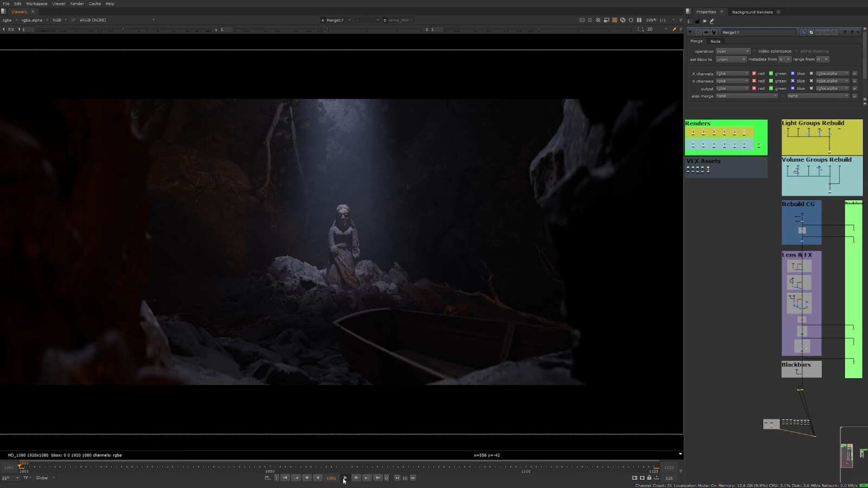Image resolution: width=868 pixels, height=488 pixels.
Task: Open the set bbox to 'union' dropdown
Action: [731, 60]
